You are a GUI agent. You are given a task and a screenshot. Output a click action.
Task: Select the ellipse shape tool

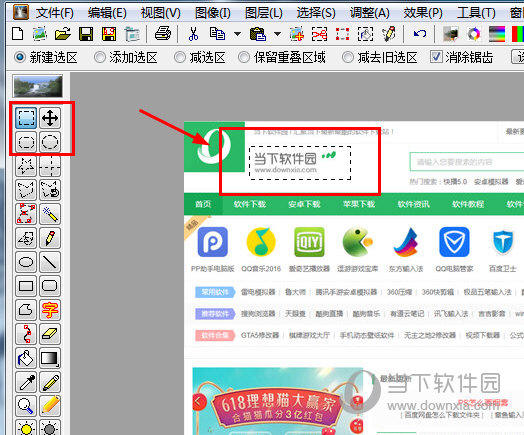point(26,262)
